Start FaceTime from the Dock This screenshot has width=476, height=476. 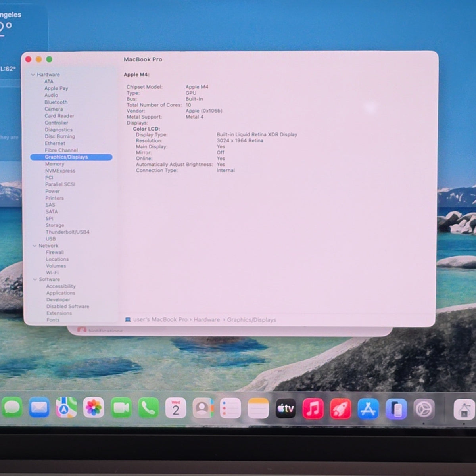(121, 408)
